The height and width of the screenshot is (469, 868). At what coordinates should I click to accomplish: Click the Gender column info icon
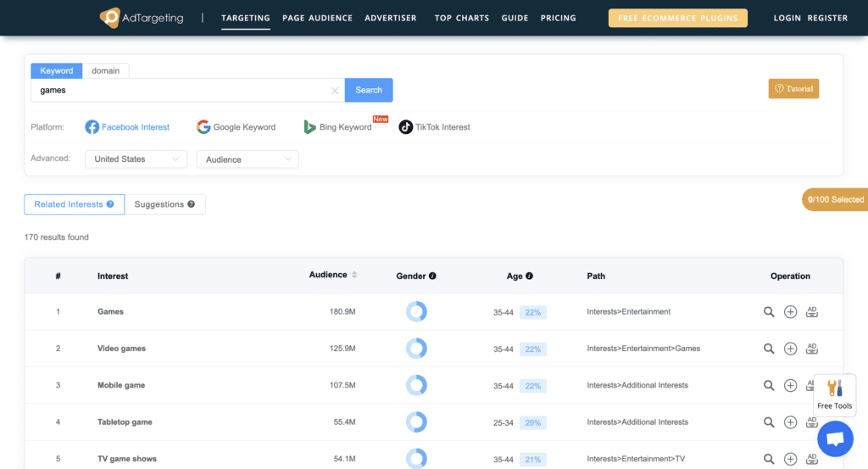(x=432, y=276)
